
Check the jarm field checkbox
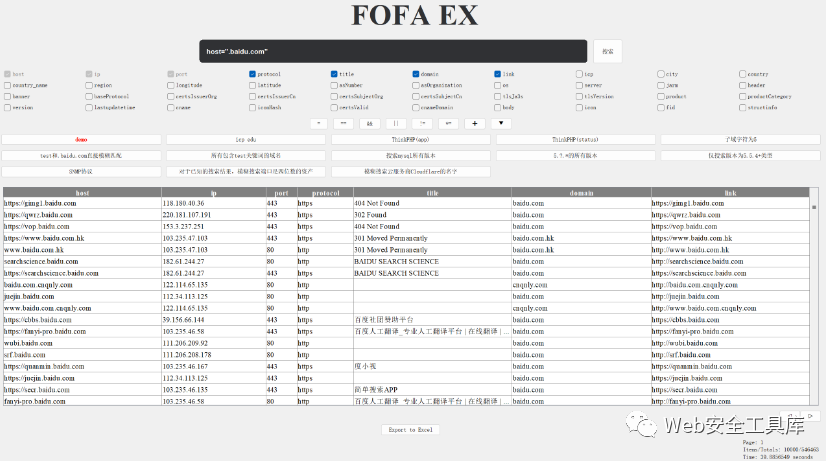point(661,85)
